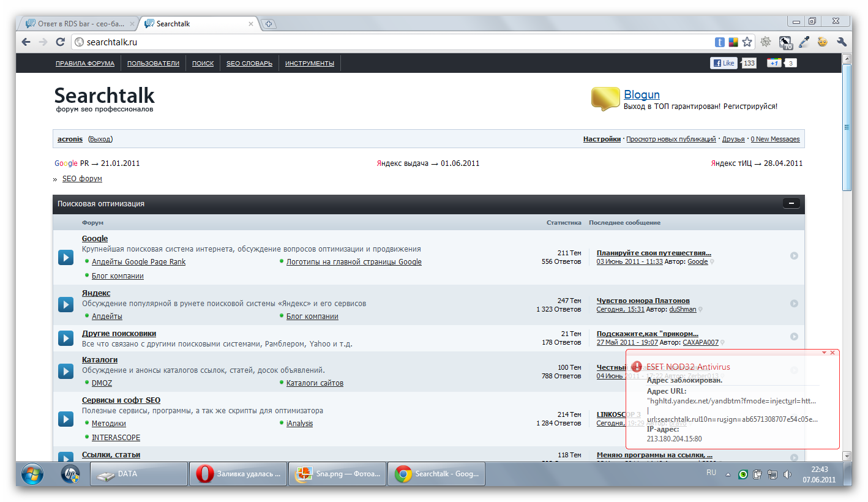Open the Windows Start menu

(x=33, y=474)
